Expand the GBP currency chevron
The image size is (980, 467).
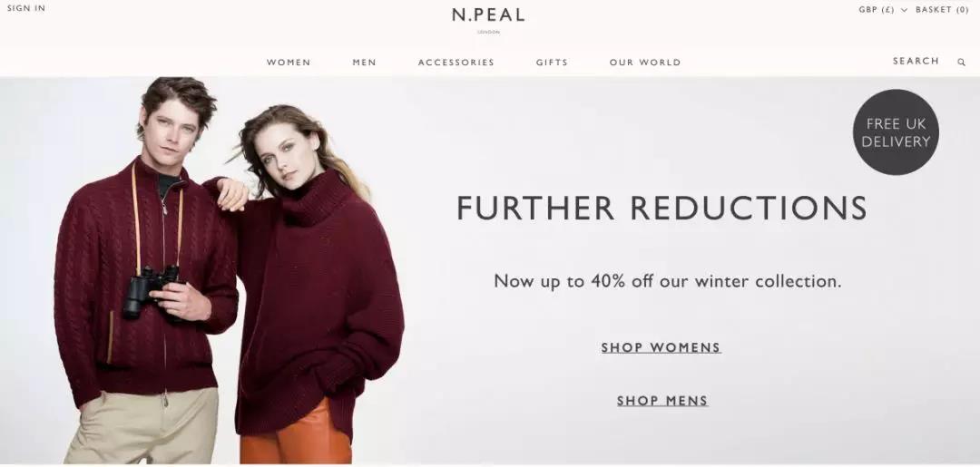[904, 10]
